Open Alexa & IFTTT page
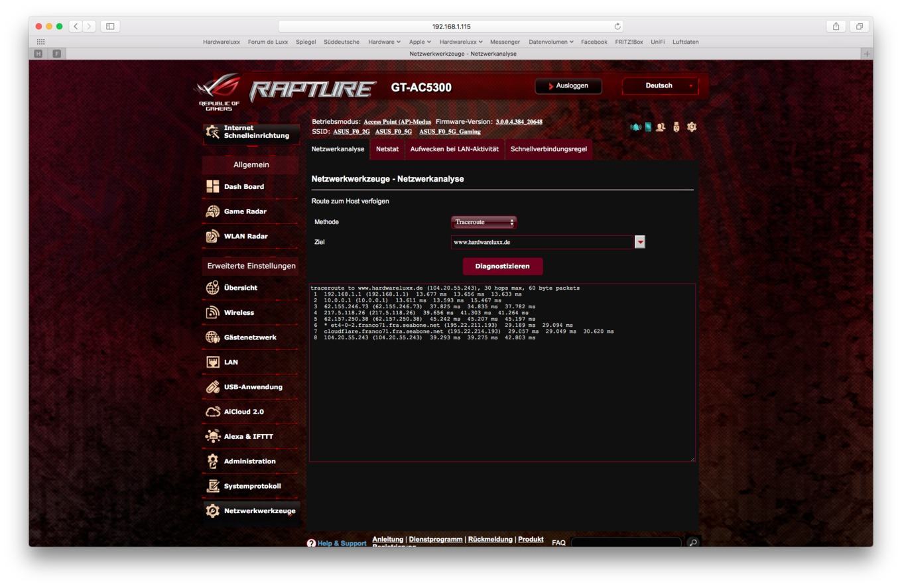This screenshot has height=588, width=902. 251,437
